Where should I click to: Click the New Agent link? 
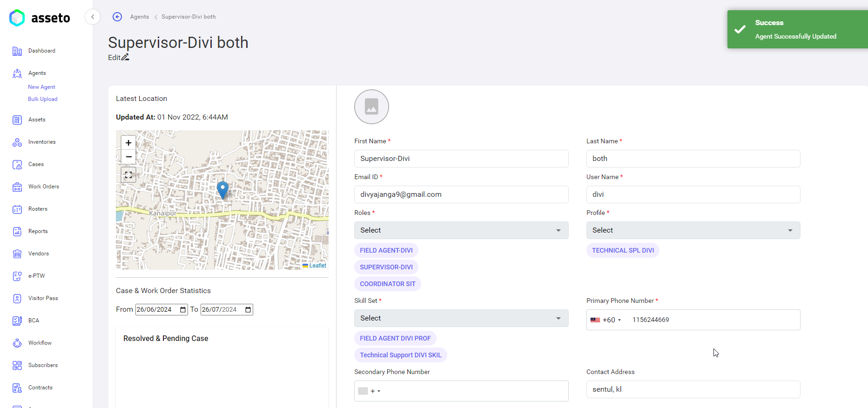pyautogui.click(x=41, y=87)
